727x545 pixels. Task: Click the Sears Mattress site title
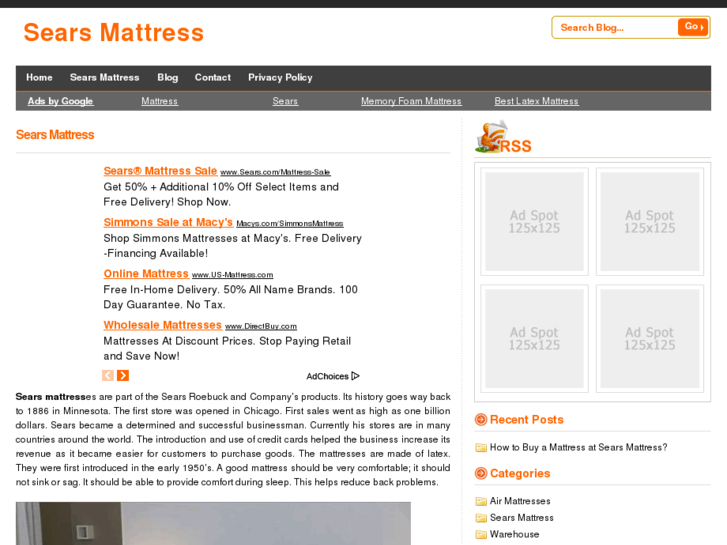[x=114, y=32]
